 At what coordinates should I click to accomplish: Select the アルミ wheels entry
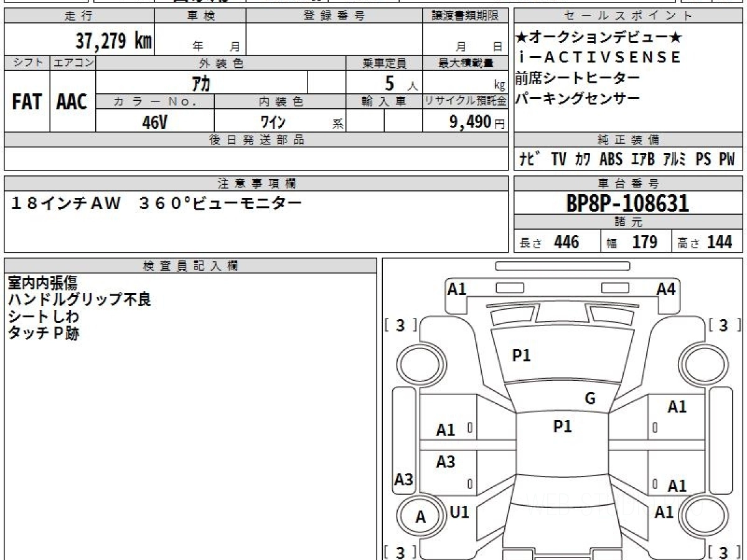[x=675, y=159]
